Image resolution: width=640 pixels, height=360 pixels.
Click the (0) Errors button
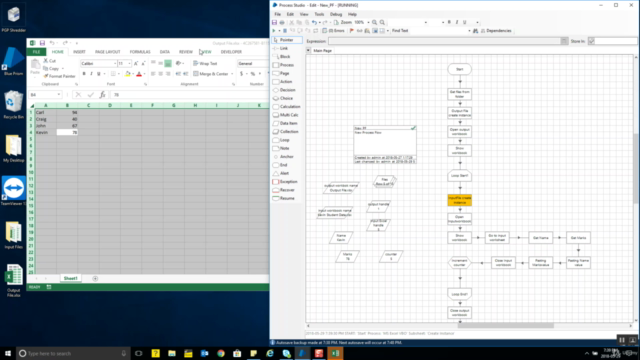333,31
